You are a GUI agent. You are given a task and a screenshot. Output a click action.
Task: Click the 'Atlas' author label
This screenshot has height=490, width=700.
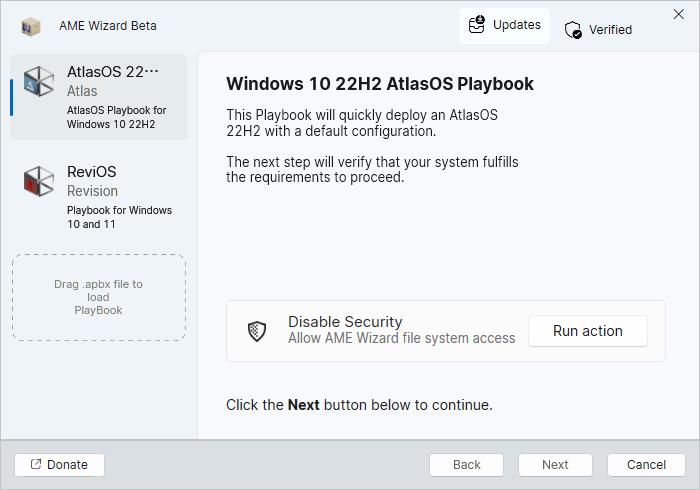(x=82, y=91)
